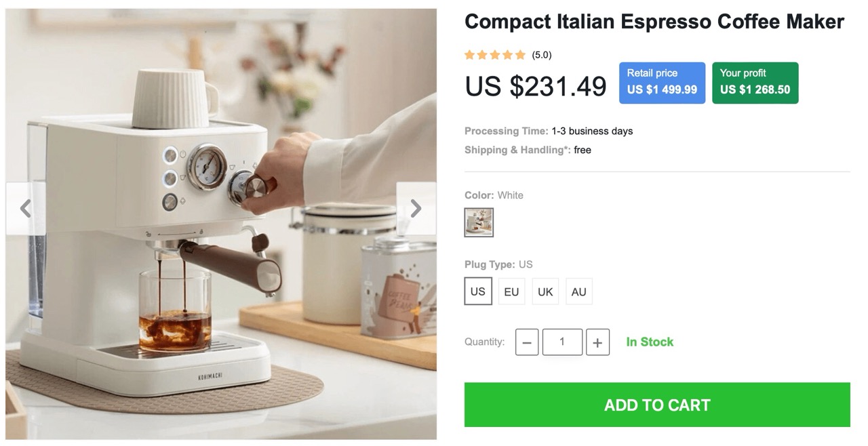Select the EU plug type
This screenshot has height=446, width=868.
511,291
